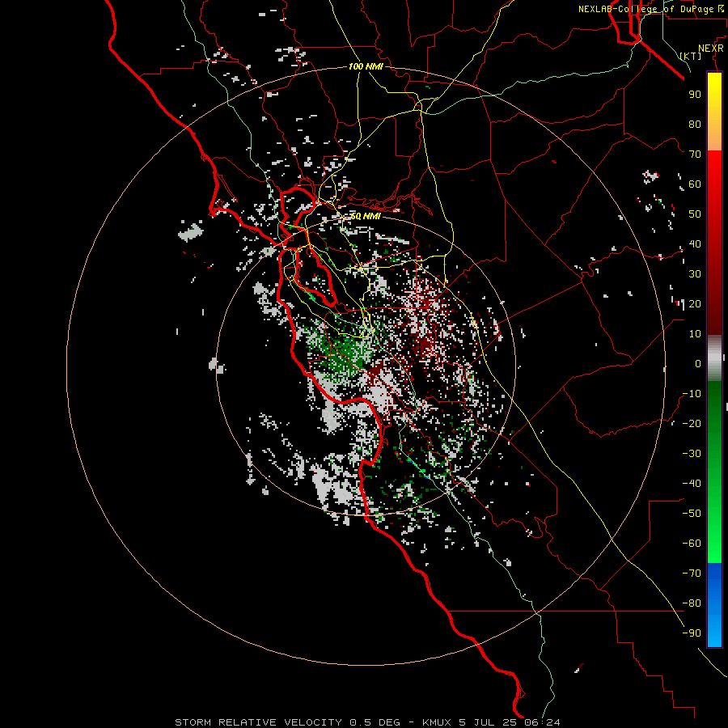The height and width of the screenshot is (728, 728).
Task: Click the negative 20 knot scale label
Action: [692, 423]
